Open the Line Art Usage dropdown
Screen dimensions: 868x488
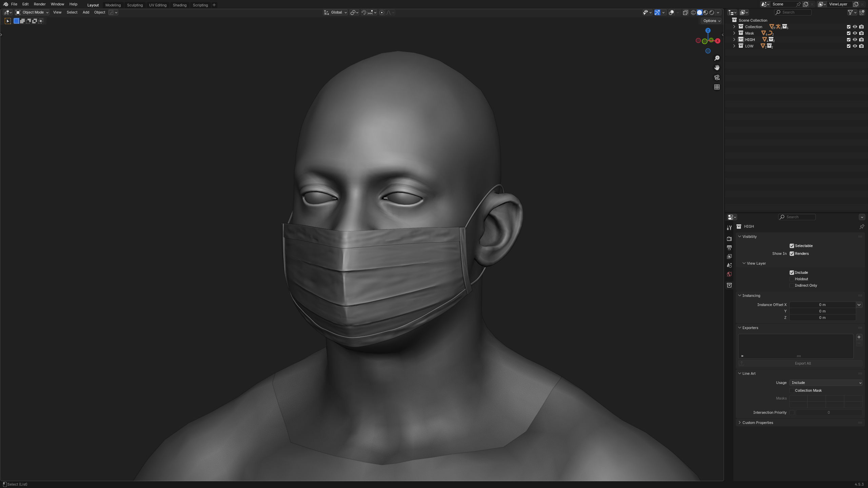click(826, 383)
